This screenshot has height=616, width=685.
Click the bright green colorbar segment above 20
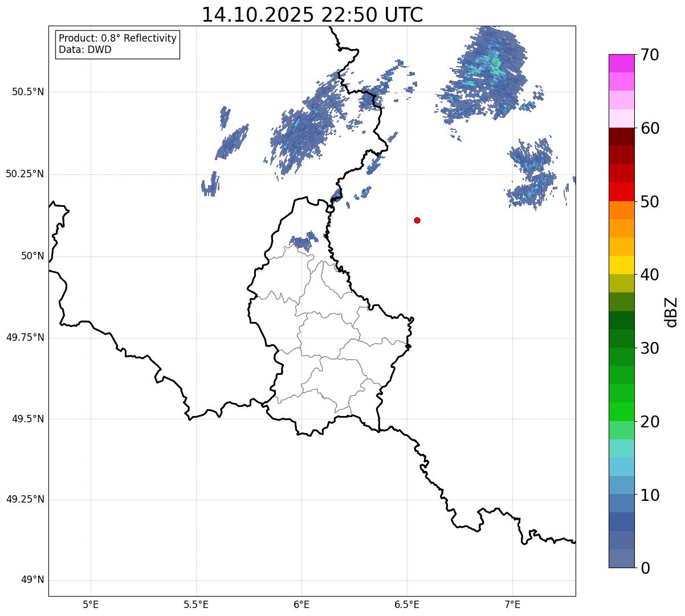(621, 411)
